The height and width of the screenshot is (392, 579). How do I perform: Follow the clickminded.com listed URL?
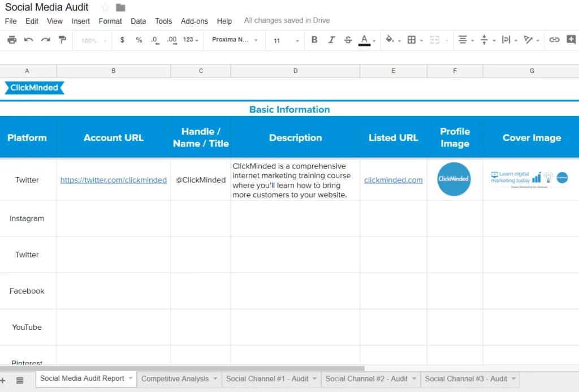point(394,180)
